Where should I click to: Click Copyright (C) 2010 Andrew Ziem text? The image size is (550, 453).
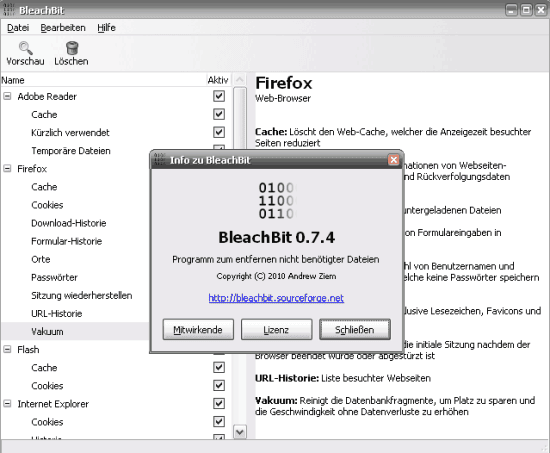tap(276, 276)
